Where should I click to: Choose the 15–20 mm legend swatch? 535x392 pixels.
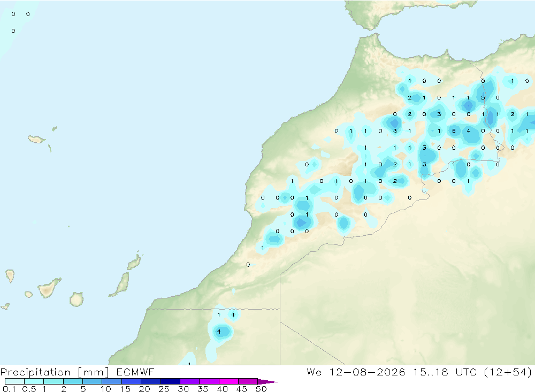131,381
